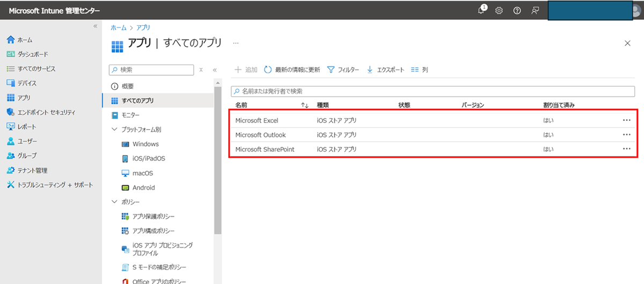
Task: Close the すべてのアプリ blade
Action: click(627, 43)
